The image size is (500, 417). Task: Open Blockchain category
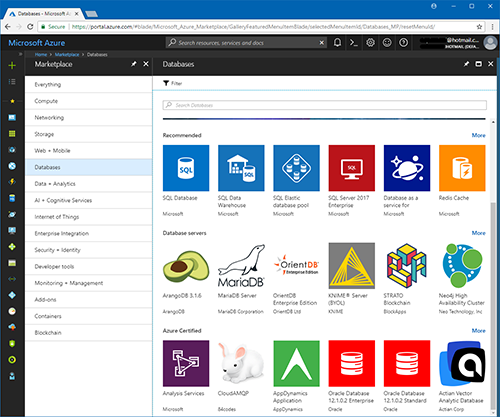[89, 333]
